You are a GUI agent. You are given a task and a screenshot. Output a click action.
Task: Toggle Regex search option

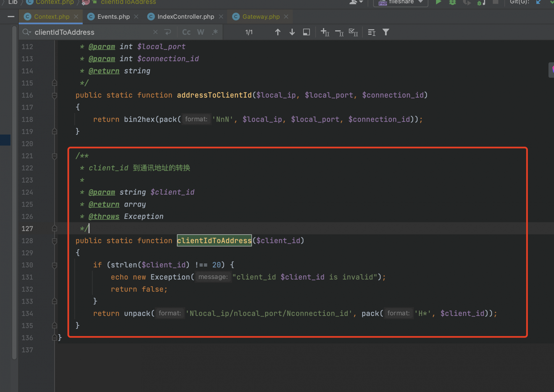pyautogui.click(x=215, y=32)
